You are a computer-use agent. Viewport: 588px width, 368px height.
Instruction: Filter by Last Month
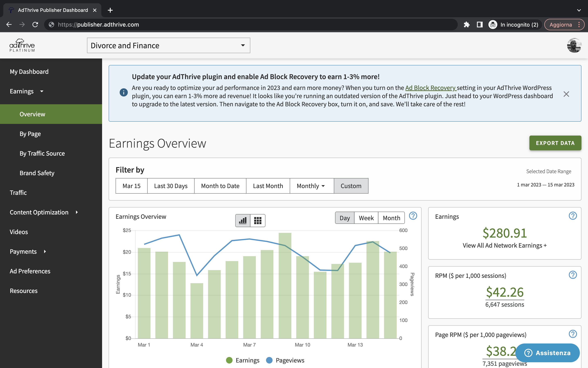click(268, 186)
